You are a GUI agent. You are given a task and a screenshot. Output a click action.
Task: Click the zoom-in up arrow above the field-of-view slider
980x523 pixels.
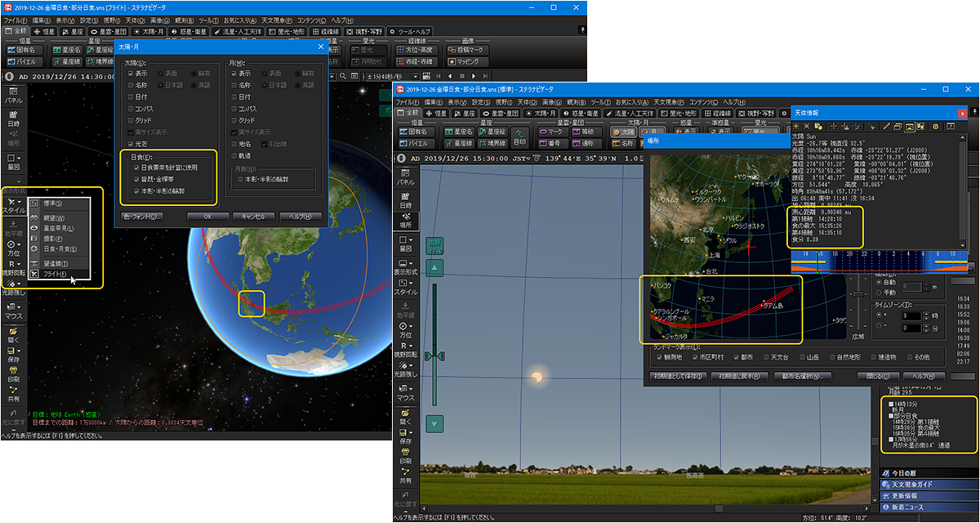[x=436, y=269]
